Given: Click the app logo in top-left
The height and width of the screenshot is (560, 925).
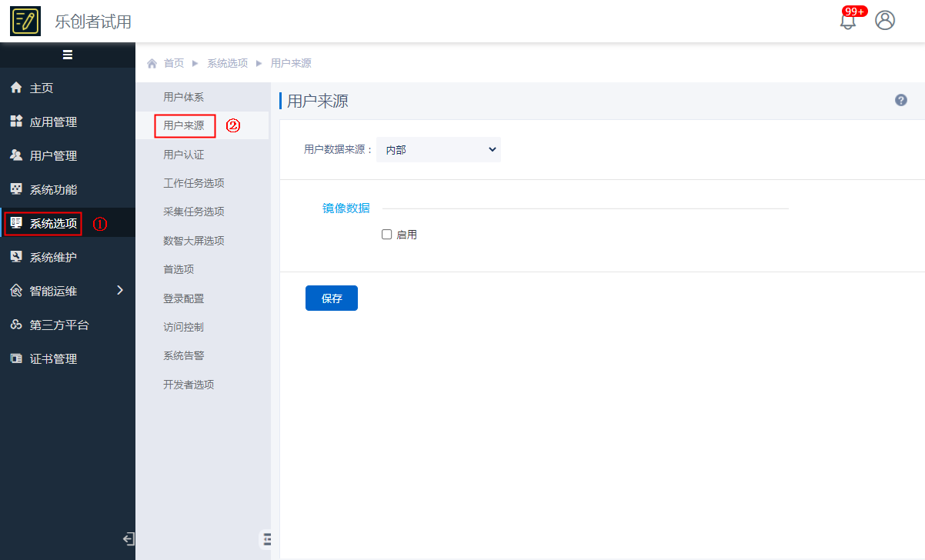Looking at the screenshot, I should click(x=25, y=21).
